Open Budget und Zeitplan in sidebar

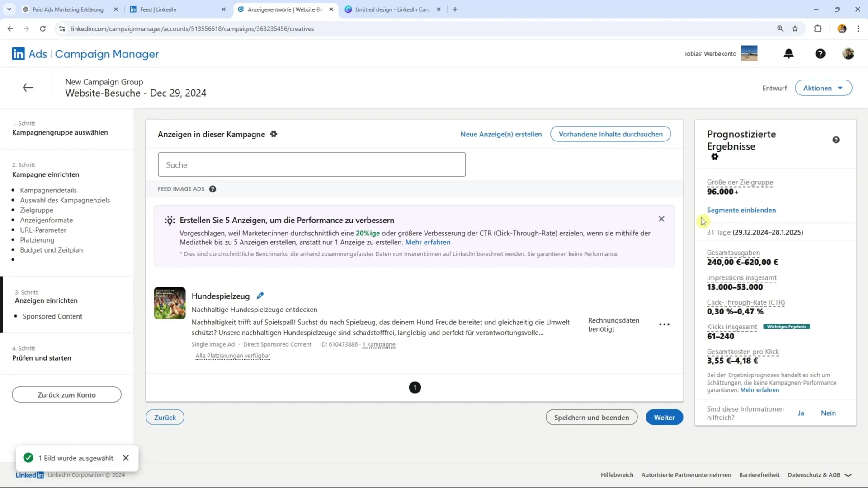tap(51, 250)
